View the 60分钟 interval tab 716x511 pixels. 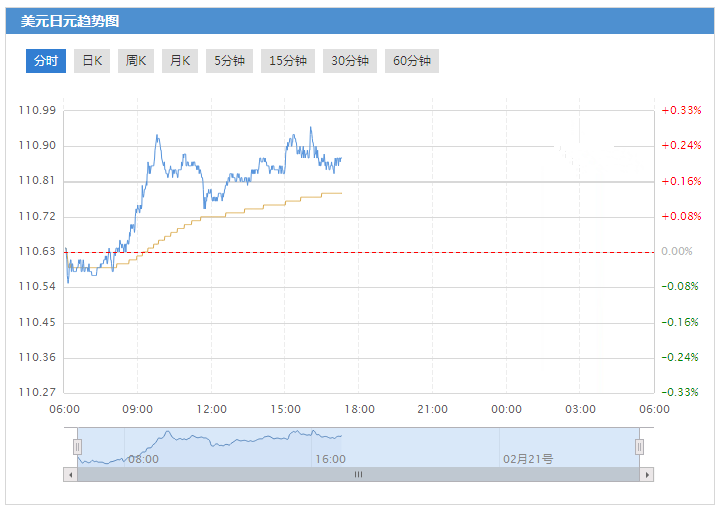point(412,61)
